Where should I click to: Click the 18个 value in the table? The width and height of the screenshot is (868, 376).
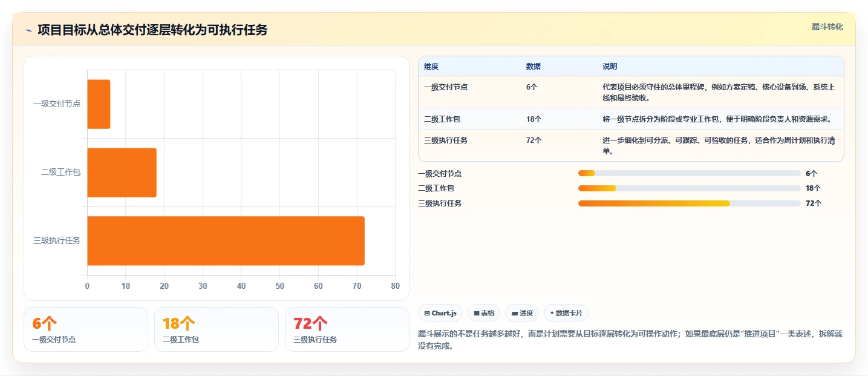click(x=534, y=119)
